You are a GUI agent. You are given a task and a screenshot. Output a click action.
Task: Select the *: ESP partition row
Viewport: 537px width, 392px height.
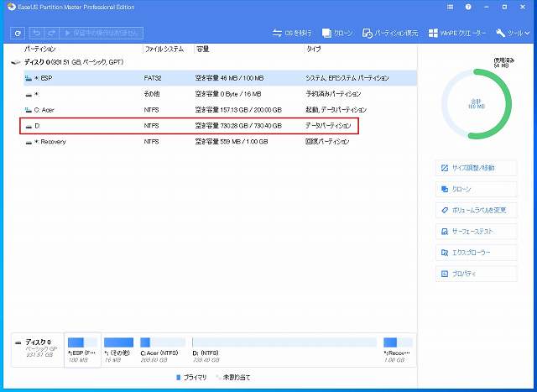coord(220,78)
